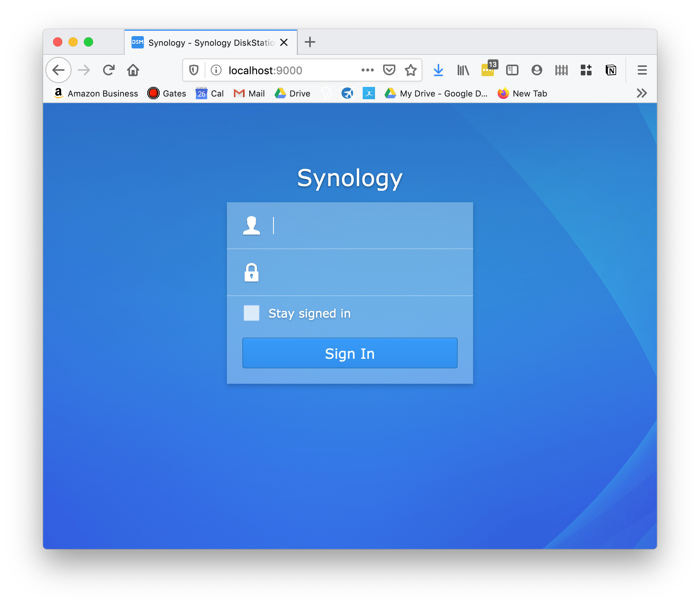Click the forward navigation arrow
Image resolution: width=700 pixels, height=606 pixels.
83,70
